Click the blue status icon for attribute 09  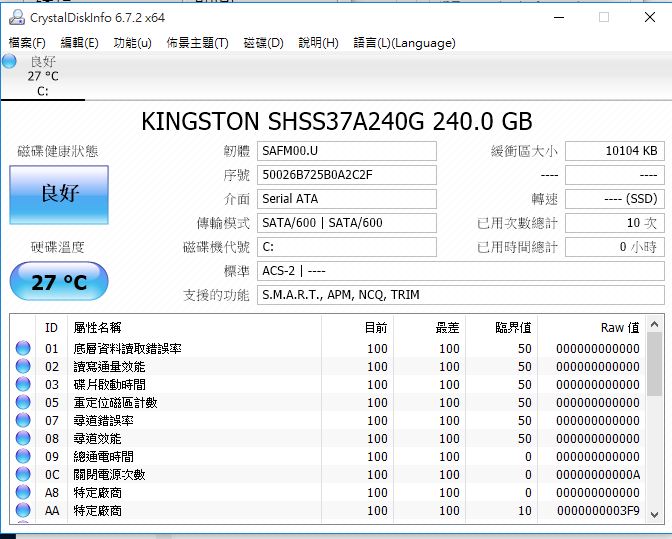click(x=23, y=456)
